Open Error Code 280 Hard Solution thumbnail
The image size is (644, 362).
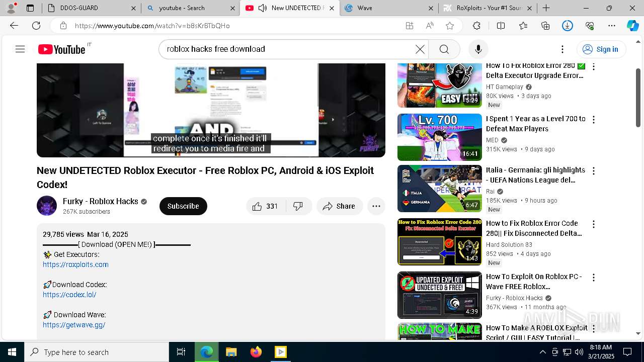pos(440,242)
